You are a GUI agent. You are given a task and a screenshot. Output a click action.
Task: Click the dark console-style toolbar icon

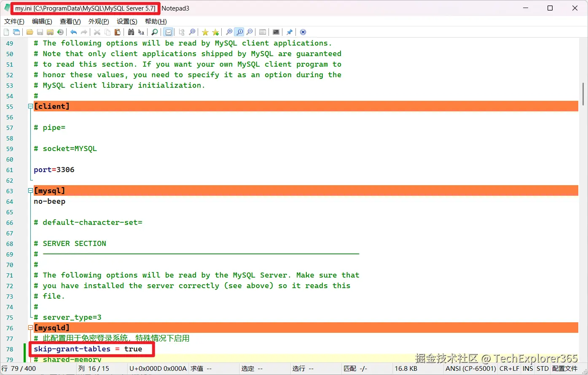276,32
